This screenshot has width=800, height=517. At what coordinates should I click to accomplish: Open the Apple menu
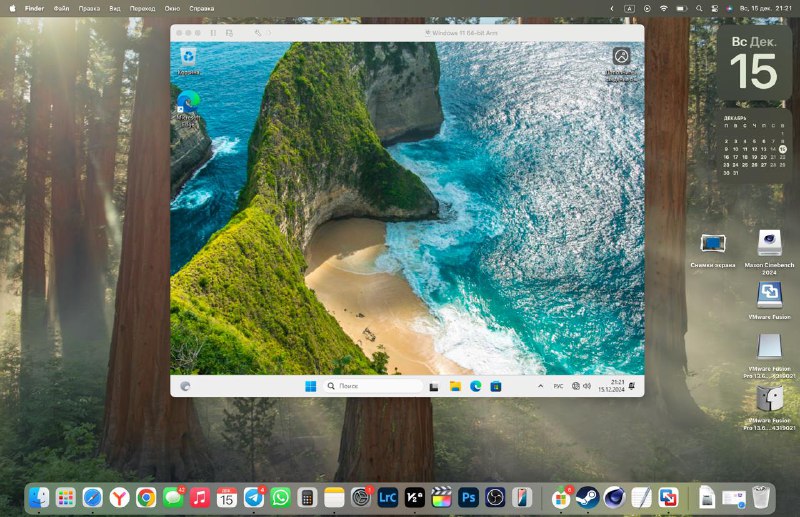point(12,8)
